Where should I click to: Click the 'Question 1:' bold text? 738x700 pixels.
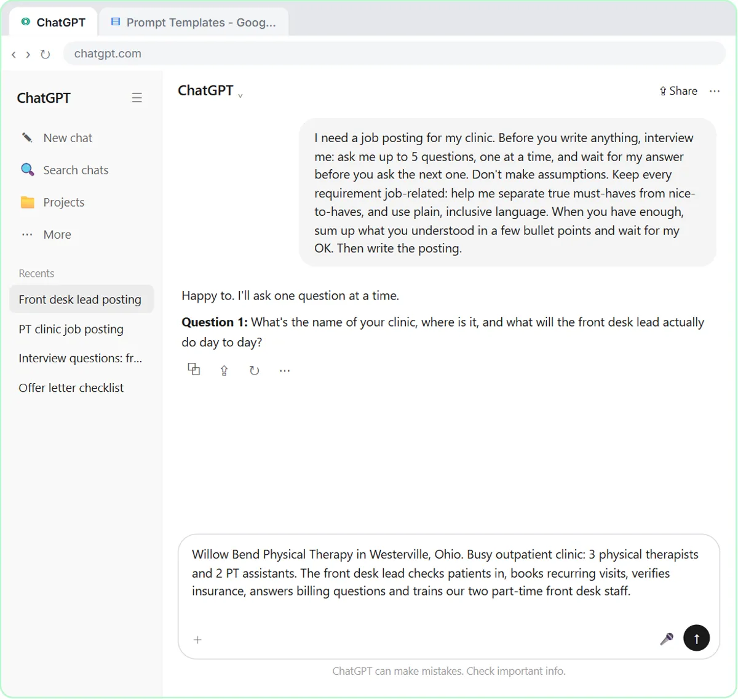point(215,322)
